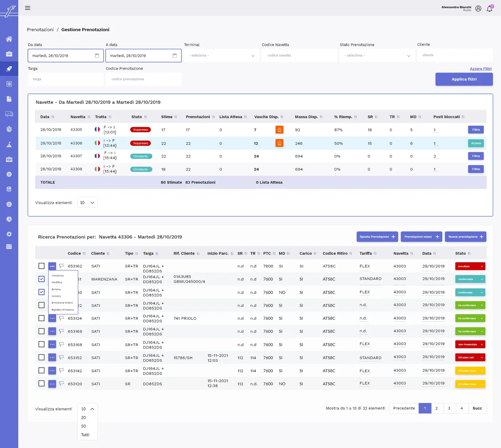Viewport: 501px width, 448px height.
Task: Select Elimina in the context menu
Action: pos(56,289)
